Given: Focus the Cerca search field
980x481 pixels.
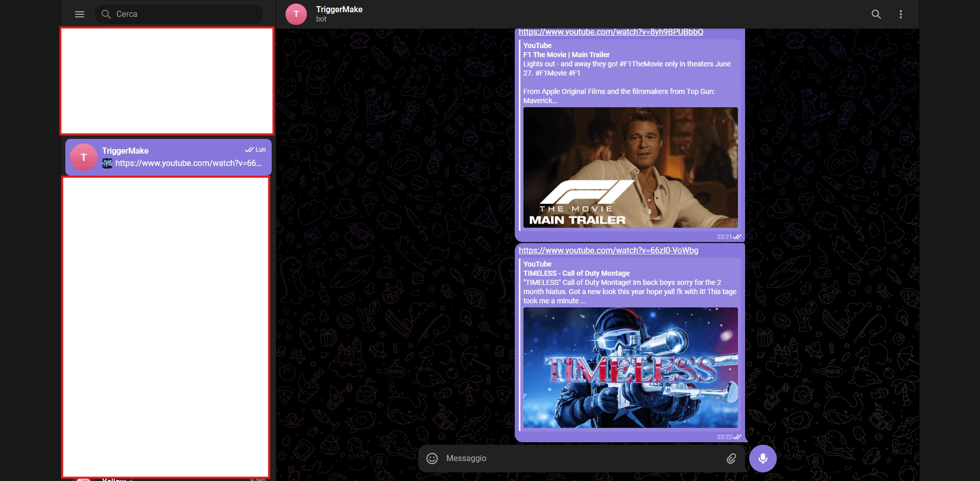Looking at the screenshot, I should coord(179,14).
